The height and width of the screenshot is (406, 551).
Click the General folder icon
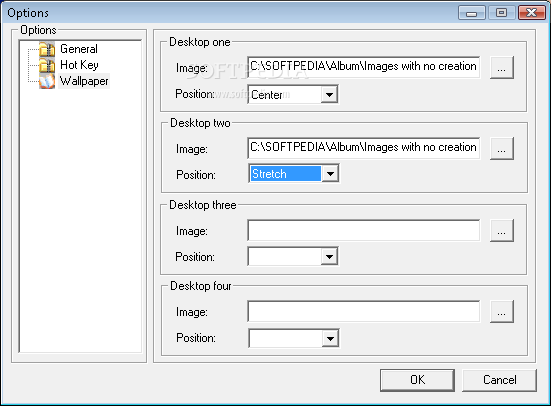47,49
